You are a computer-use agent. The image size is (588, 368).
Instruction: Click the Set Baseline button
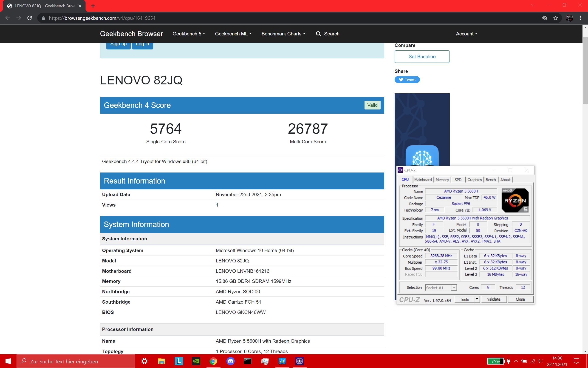pyautogui.click(x=422, y=57)
